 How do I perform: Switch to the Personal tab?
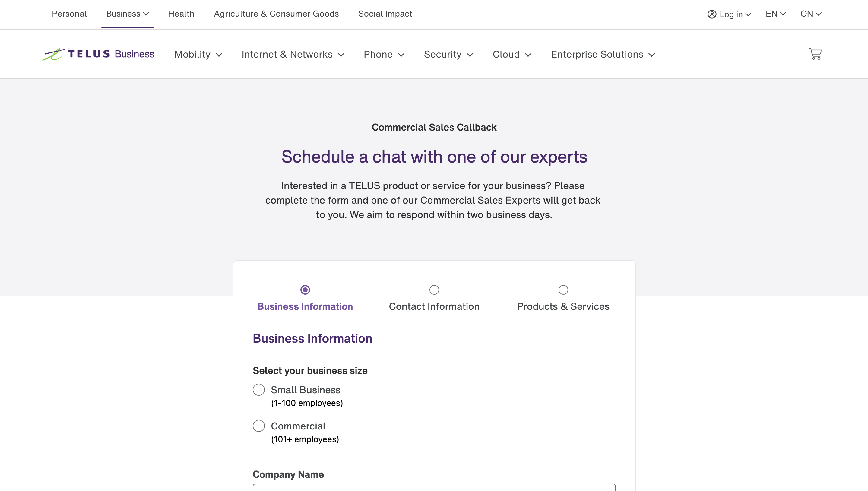69,14
